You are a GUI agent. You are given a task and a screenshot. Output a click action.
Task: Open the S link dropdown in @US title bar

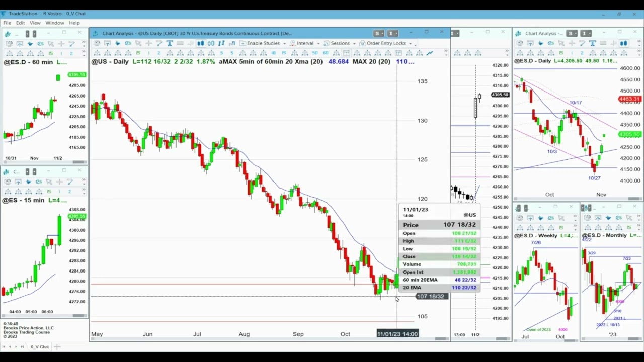pos(379,33)
